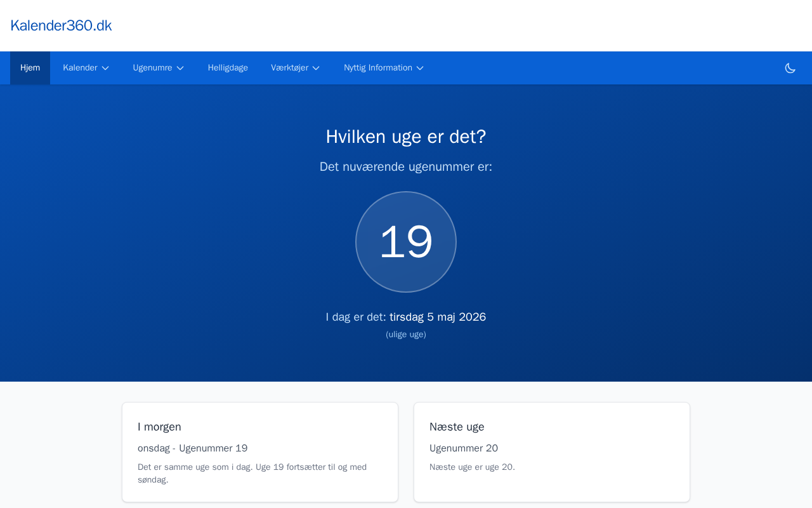The image size is (812, 508).
Task: Click the chevron next to Kalender
Action: 105,68
